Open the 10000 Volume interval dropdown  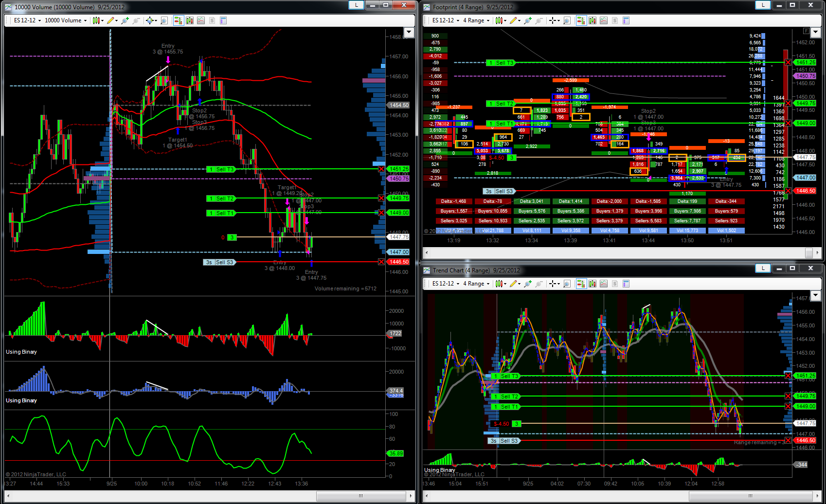click(x=66, y=20)
